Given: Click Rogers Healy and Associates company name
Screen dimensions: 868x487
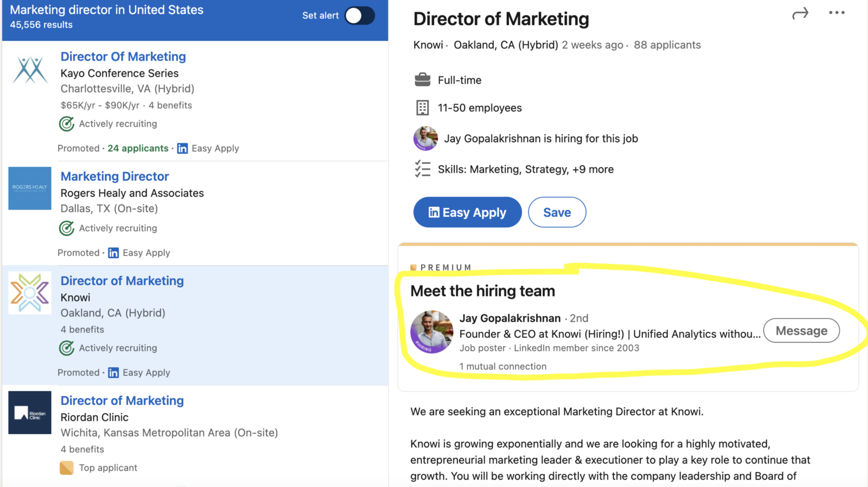Looking at the screenshot, I should tap(132, 193).
